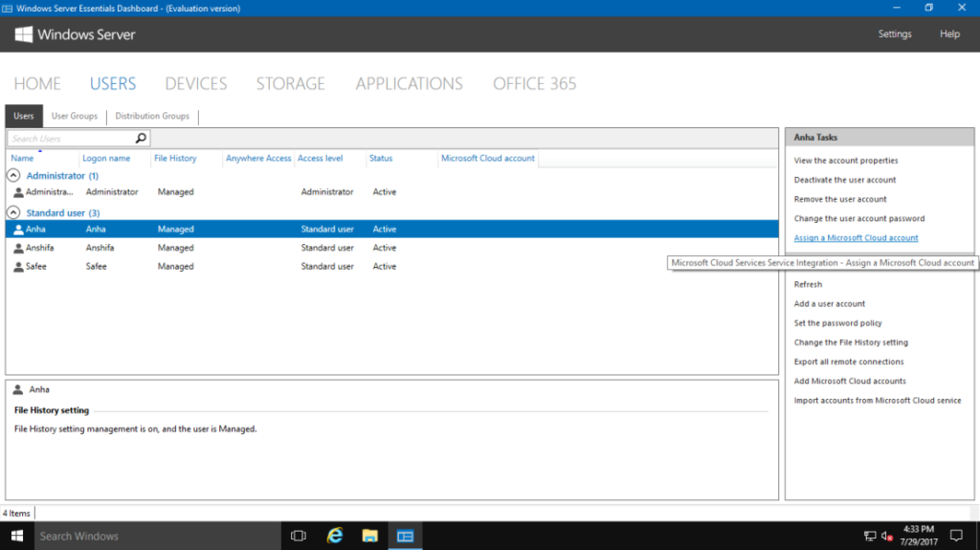980x550 pixels.
Task: Click the muted volume tray icon
Action: pyautogui.click(x=887, y=536)
